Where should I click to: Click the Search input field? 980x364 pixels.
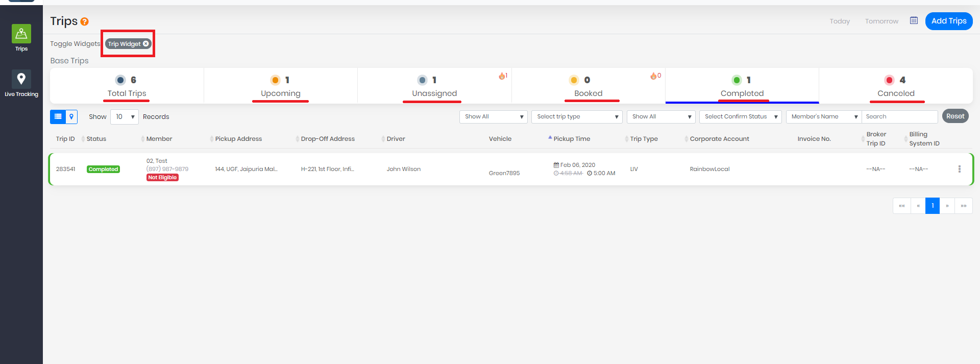[900, 117]
